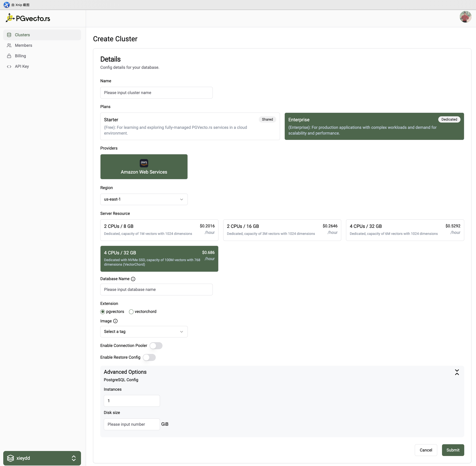Click the Dedicated badge on Enterprise
This screenshot has height=466, width=476.
449,120
